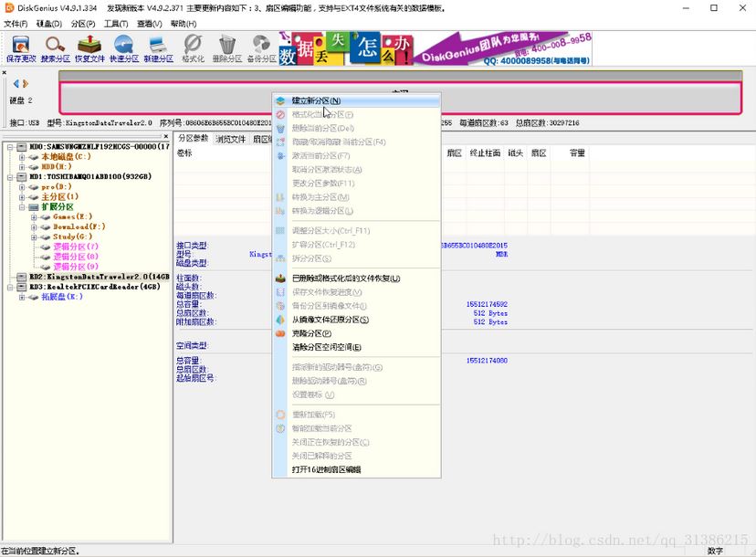Collapse the 扩展分区 tree node

point(22,207)
